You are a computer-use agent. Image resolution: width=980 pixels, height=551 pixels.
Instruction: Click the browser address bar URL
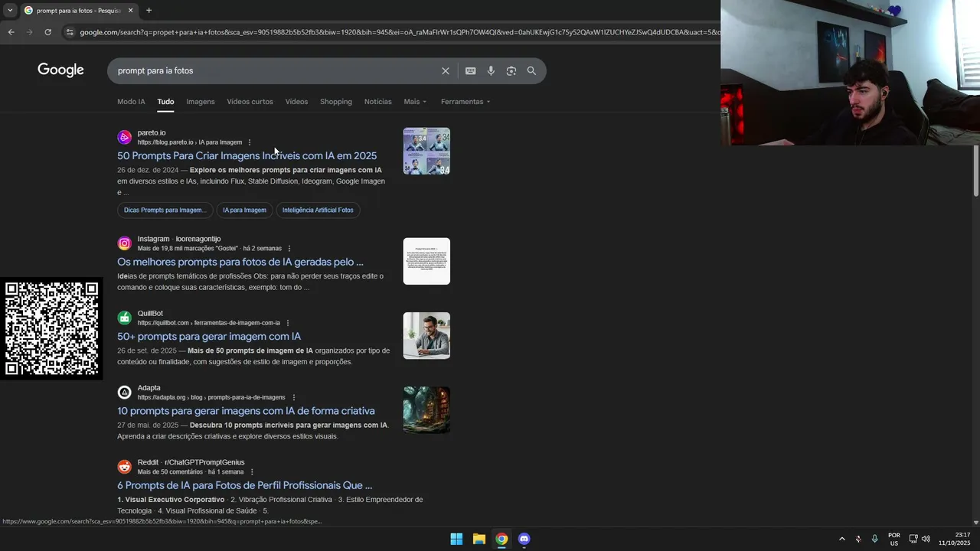click(398, 32)
